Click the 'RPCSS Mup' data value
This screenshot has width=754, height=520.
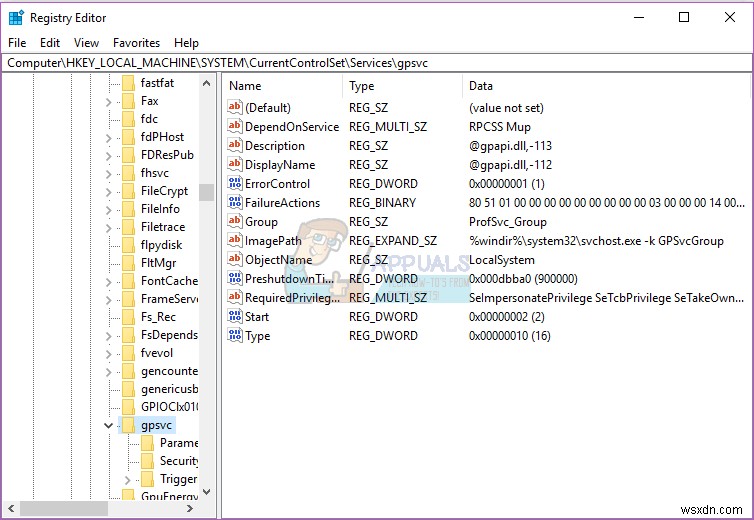pyautogui.click(x=500, y=127)
